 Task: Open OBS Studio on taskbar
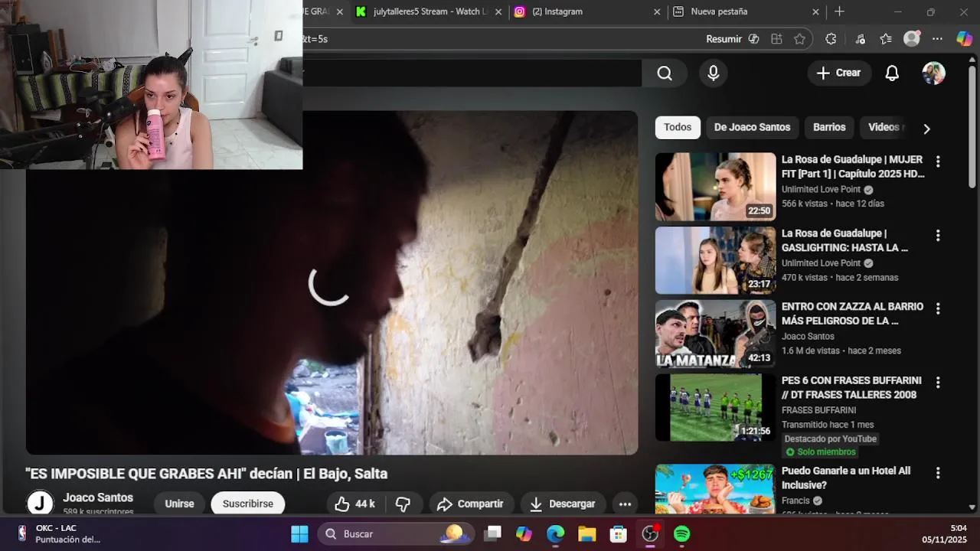[650, 534]
